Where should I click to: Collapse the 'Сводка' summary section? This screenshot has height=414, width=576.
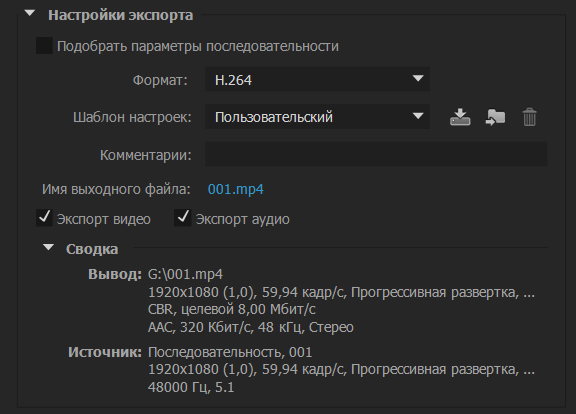(48, 247)
